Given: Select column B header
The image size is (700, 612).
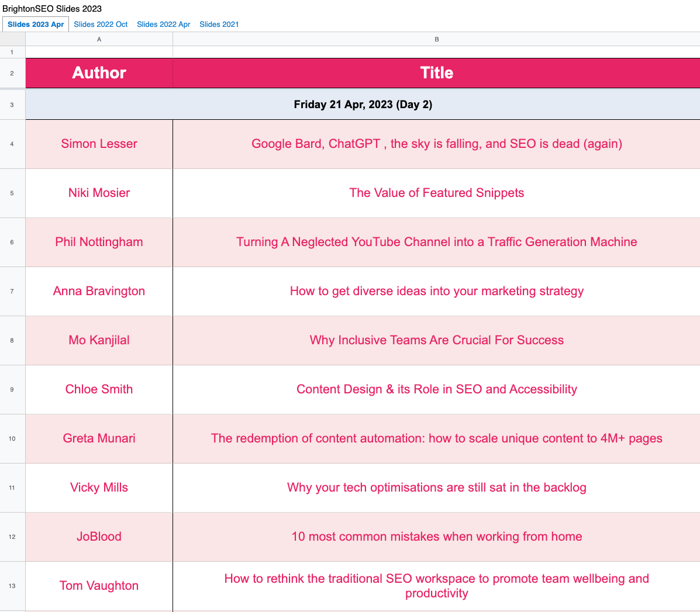Looking at the screenshot, I should (436, 39).
